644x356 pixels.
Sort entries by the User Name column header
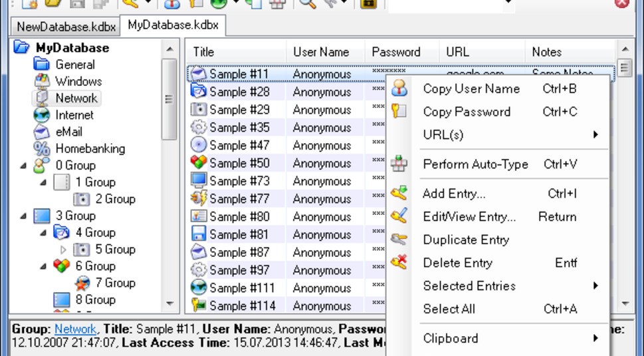pos(321,52)
